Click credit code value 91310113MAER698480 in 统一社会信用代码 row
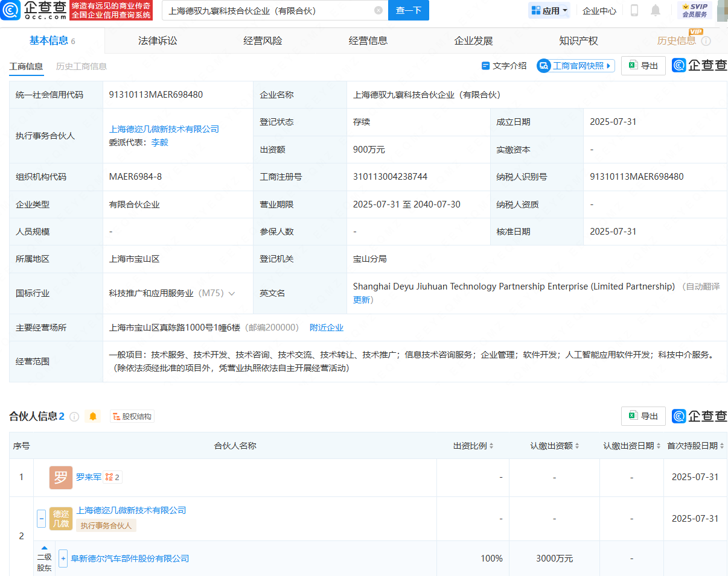Image resolution: width=728 pixels, height=576 pixels. [156, 95]
